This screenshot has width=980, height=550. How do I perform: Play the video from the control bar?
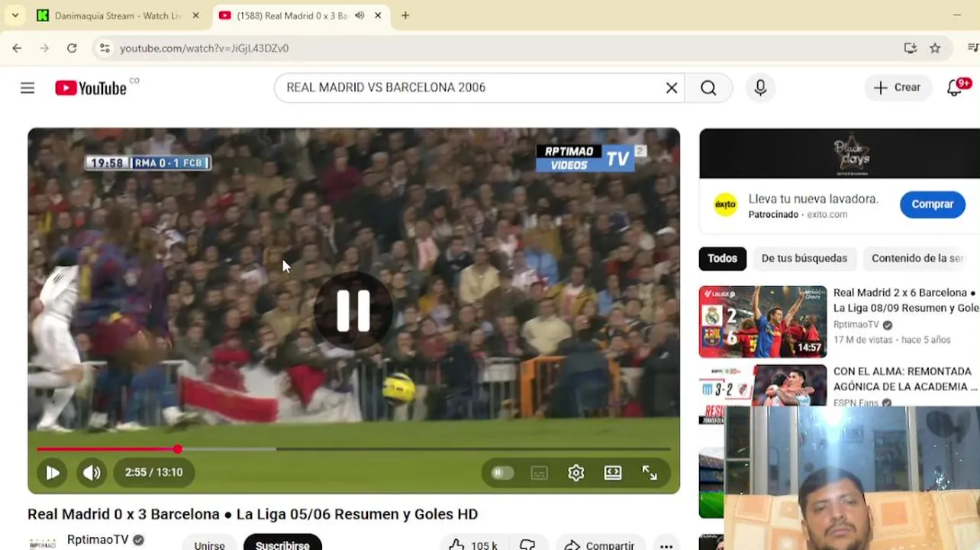tap(52, 473)
